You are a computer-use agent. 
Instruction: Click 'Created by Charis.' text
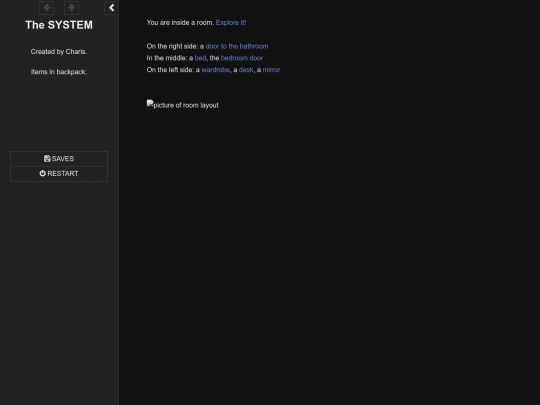click(59, 52)
